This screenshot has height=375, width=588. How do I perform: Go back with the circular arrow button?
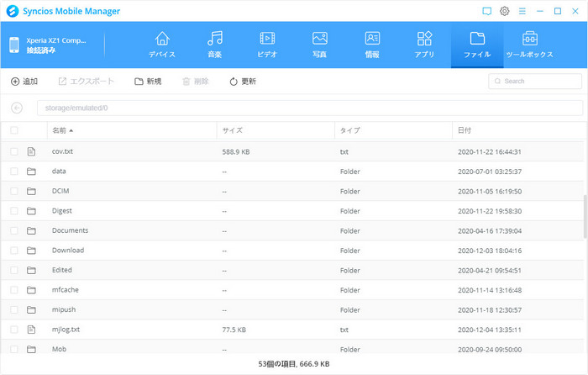(17, 108)
